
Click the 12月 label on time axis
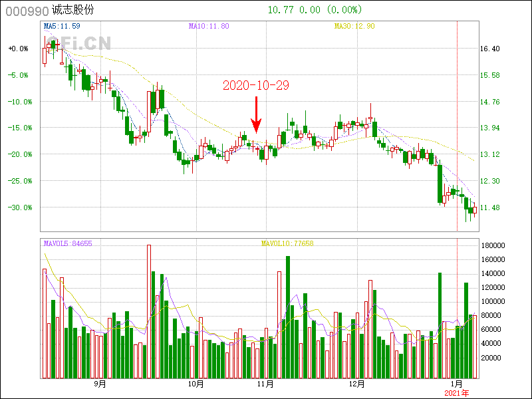pos(357,384)
